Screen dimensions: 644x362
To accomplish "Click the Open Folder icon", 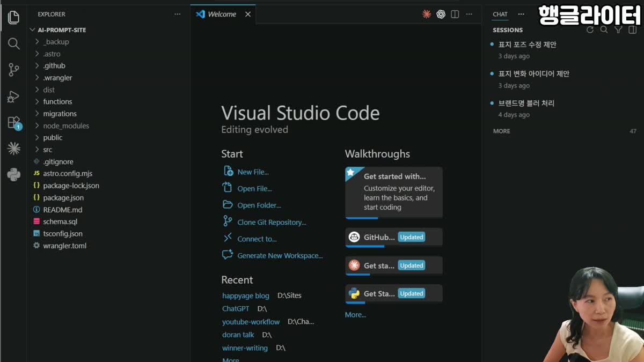I will click(x=228, y=205).
